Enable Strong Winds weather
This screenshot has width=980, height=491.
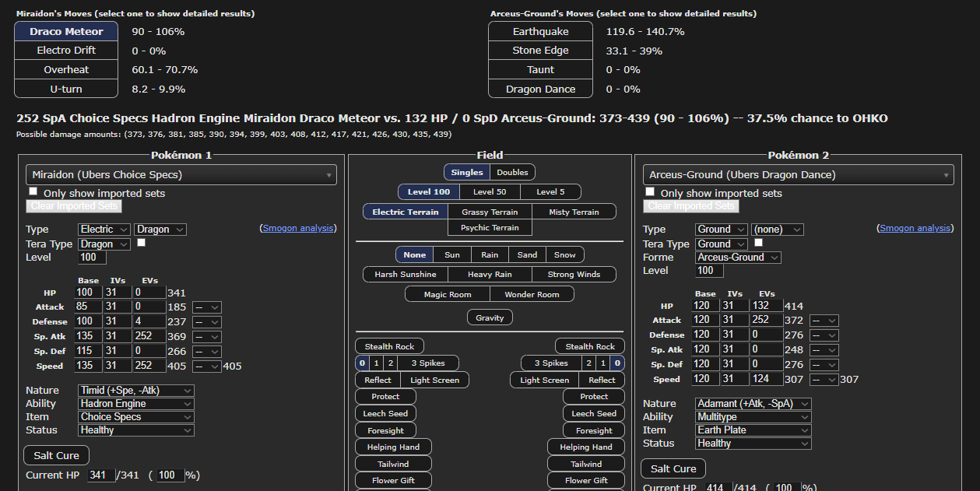point(574,275)
